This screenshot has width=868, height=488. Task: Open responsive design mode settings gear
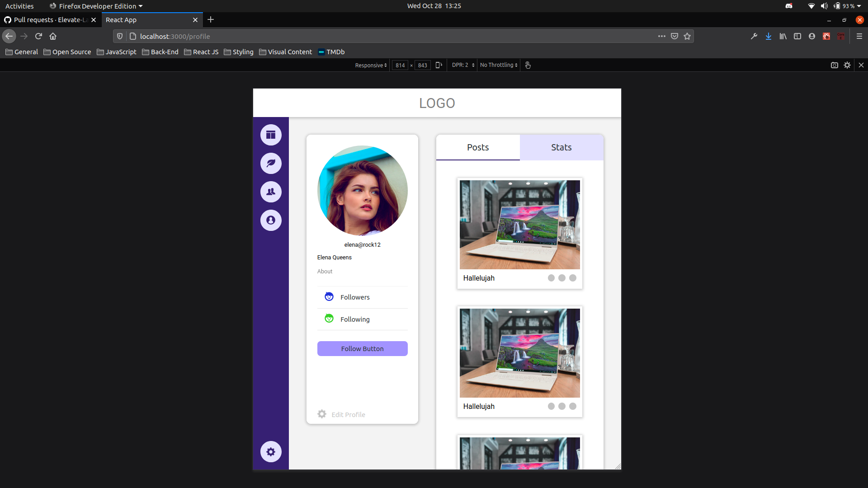point(848,65)
